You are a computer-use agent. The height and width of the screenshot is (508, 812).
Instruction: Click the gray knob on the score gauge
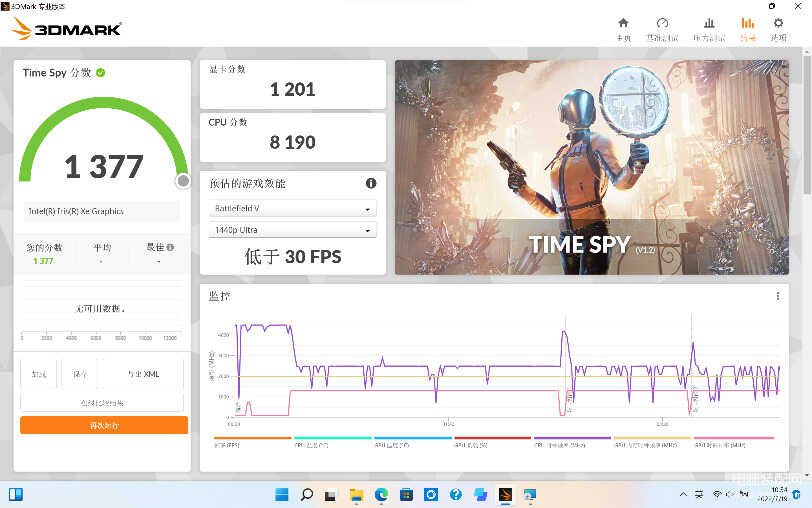click(183, 181)
